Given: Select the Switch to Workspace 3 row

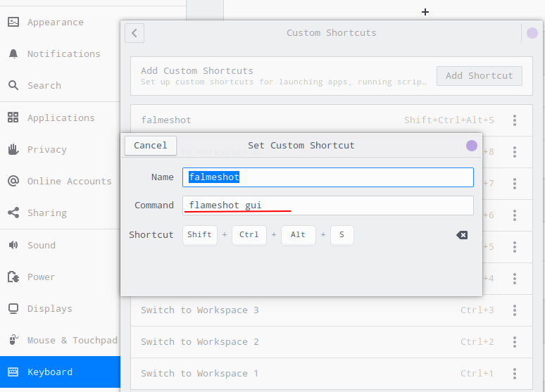Looking at the screenshot, I should pos(296,310).
